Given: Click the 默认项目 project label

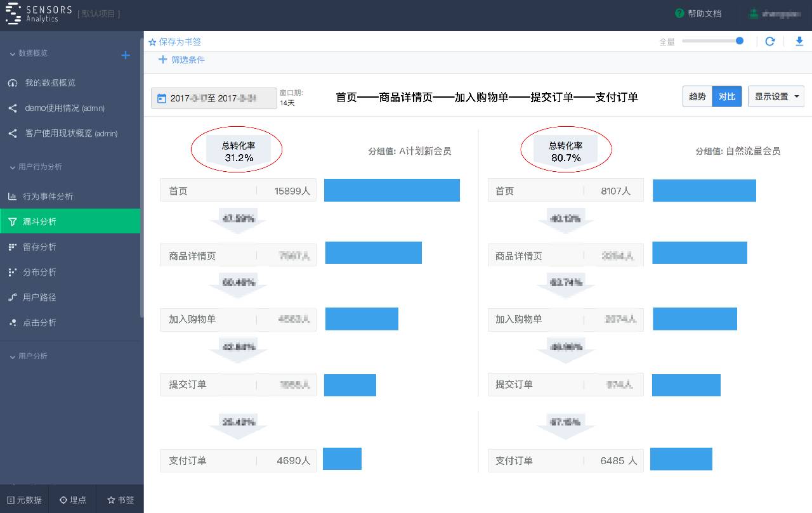Looking at the screenshot, I should click(98, 13).
